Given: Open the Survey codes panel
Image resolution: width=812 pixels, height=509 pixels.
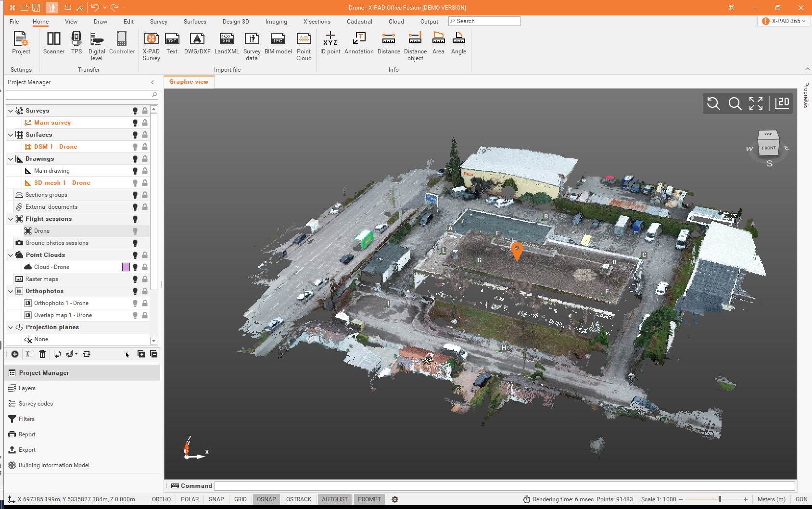Looking at the screenshot, I should [x=36, y=404].
